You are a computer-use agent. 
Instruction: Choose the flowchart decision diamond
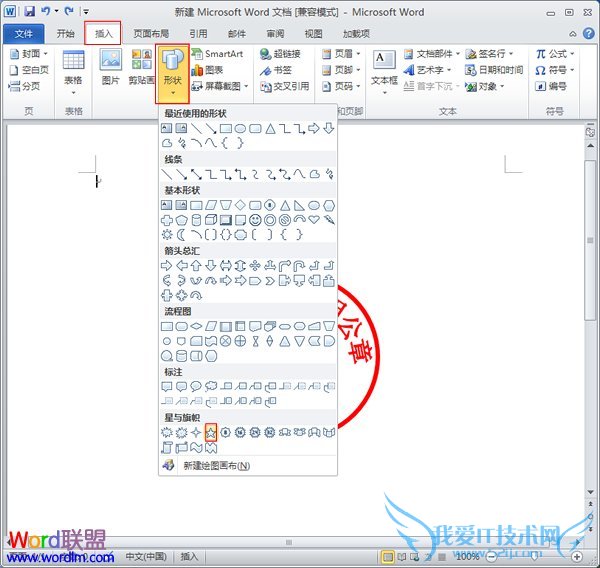pyautogui.click(x=196, y=326)
